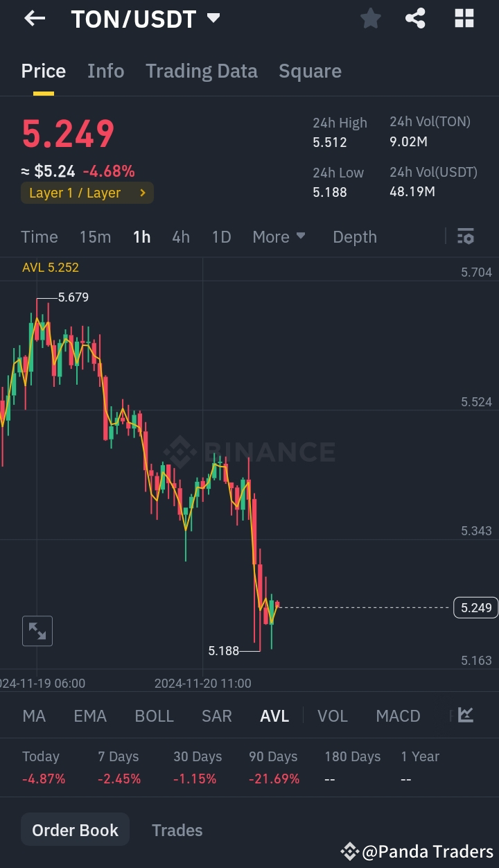Open the markets grid icon
This screenshot has width=499, height=868.
point(463,19)
